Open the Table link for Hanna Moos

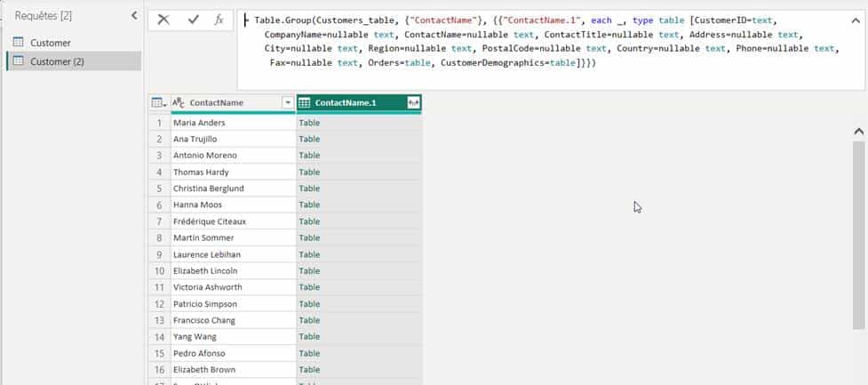pyautogui.click(x=309, y=205)
